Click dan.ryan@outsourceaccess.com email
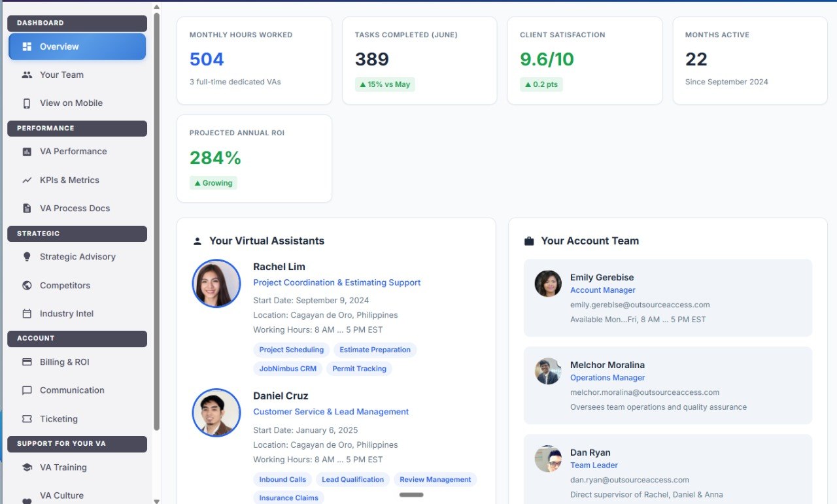 coord(630,480)
